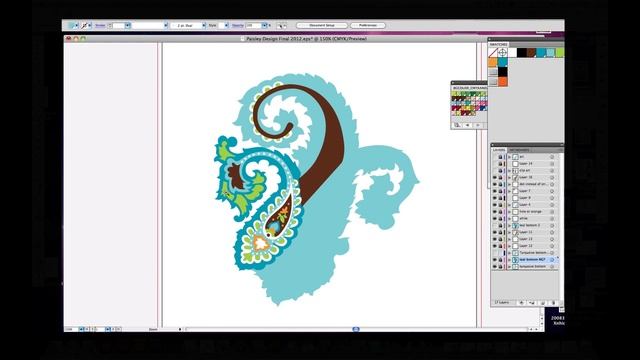Click stroke weight stepper arrows

110,25
